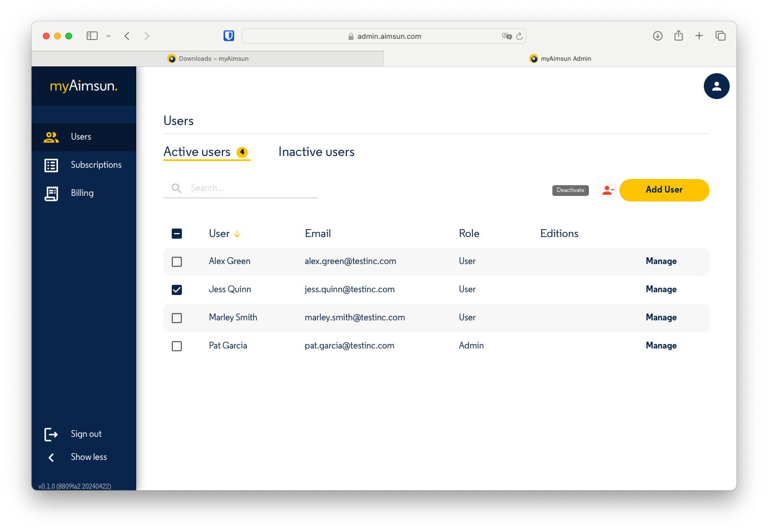This screenshot has width=768, height=532.
Task: Select Pat Garcia's row checkbox
Action: pyautogui.click(x=177, y=346)
